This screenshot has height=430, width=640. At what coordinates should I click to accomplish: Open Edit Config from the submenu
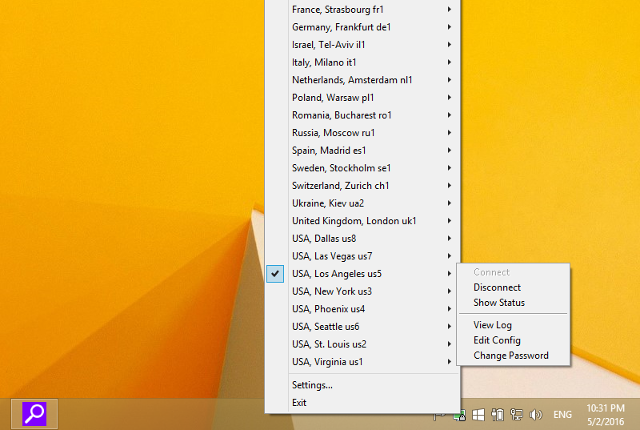coord(513,340)
